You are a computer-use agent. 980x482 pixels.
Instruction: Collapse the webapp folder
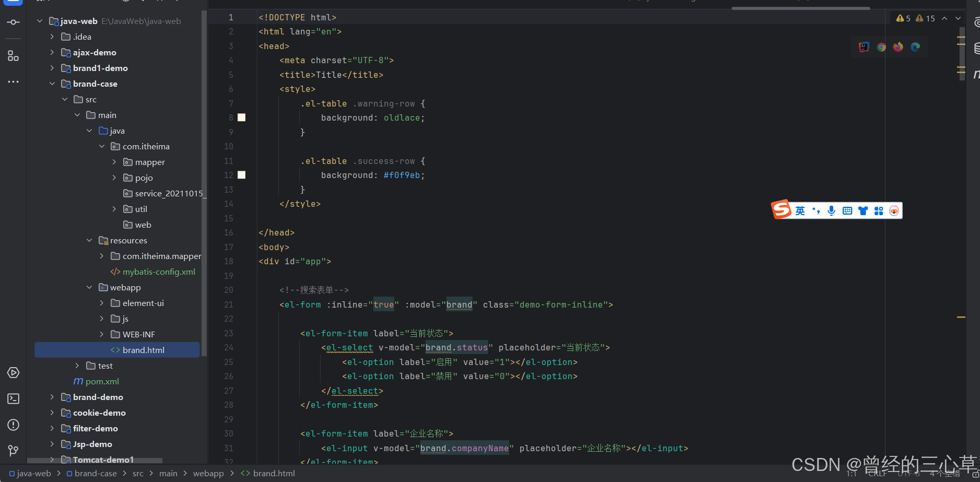[x=90, y=287]
